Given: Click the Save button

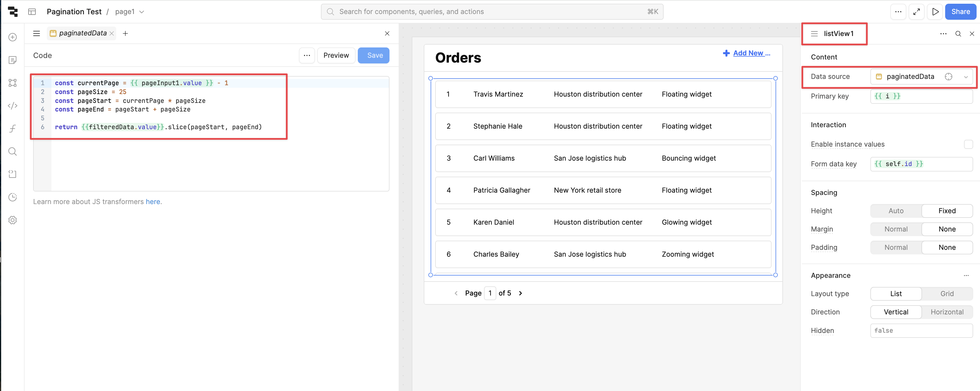Looking at the screenshot, I should coord(373,55).
